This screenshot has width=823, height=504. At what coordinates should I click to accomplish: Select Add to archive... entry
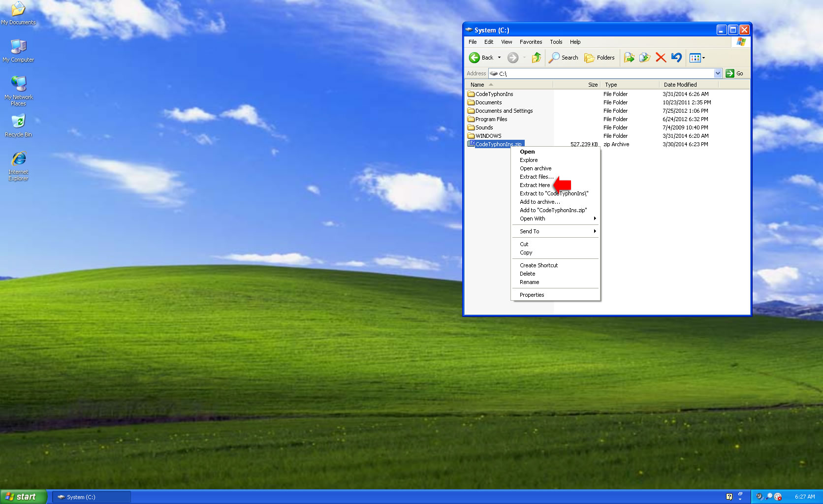click(x=556, y=202)
